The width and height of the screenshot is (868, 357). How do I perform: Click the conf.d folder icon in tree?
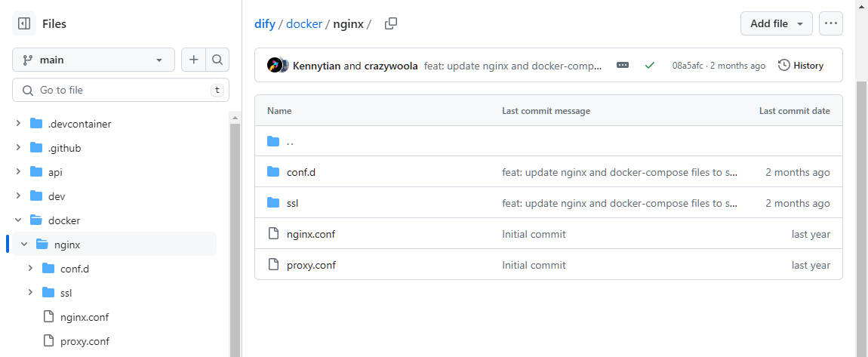(x=49, y=269)
